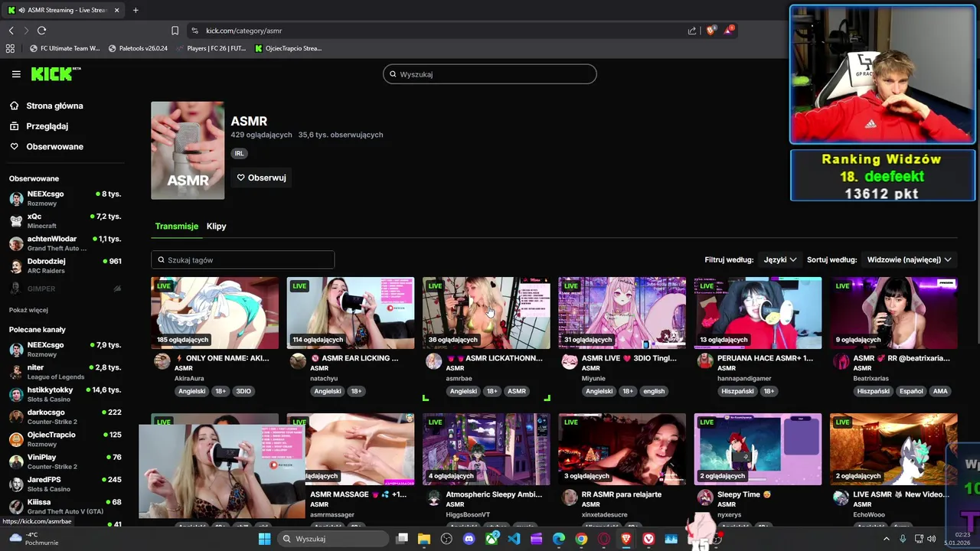Open Brave Rewards triangle icon
The width and height of the screenshot is (980, 551).
point(729,31)
